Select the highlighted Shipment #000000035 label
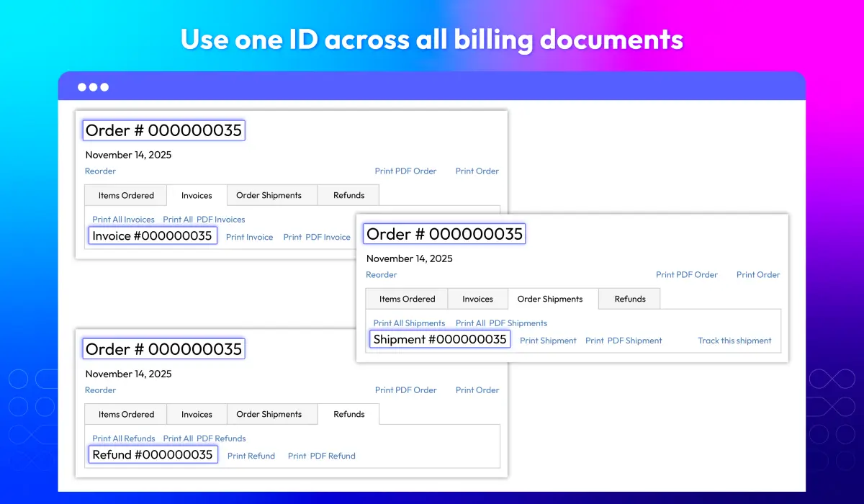This screenshot has height=504, width=864. 440,339
